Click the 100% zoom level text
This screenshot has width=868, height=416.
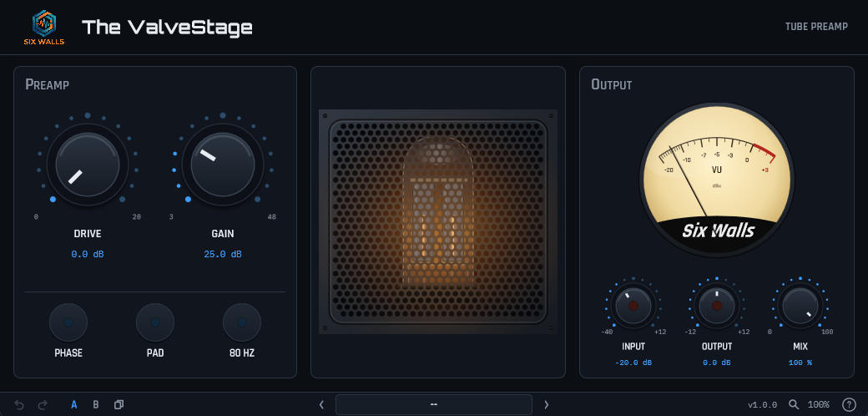click(x=818, y=405)
